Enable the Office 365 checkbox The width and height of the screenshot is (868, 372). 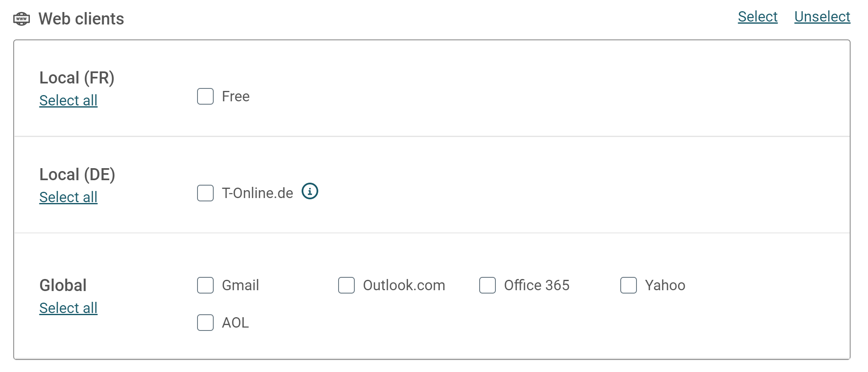click(488, 285)
